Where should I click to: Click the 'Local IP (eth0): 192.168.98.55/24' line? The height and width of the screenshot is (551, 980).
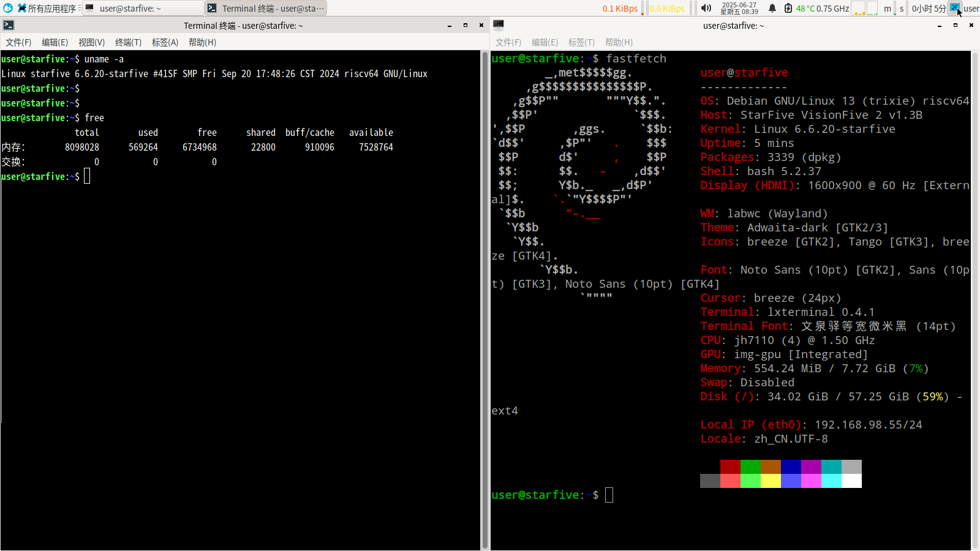point(812,425)
